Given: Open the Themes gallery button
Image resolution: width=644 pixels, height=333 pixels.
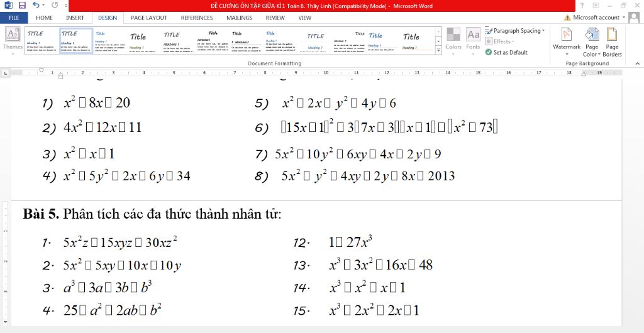Looking at the screenshot, I should (13, 40).
